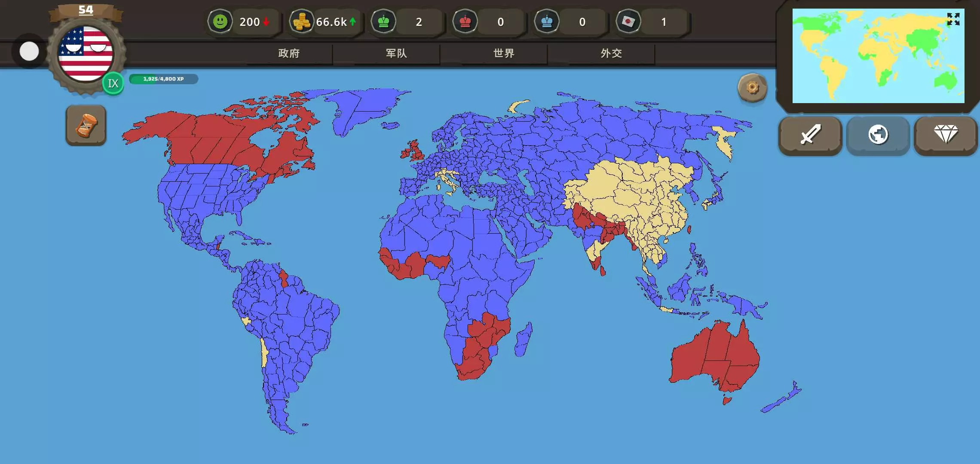The height and width of the screenshot is (464, 980).
Task: Click the red crown enemies counter
Action: [x=465, y=21]
